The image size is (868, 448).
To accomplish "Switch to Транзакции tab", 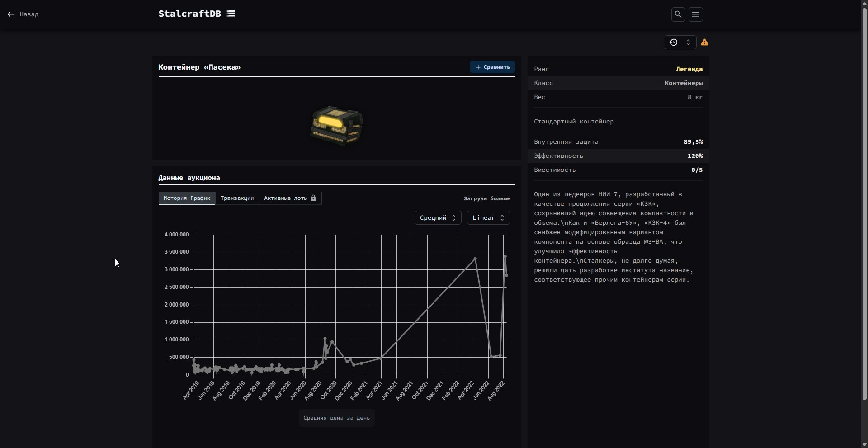I will [x=237, y=198].
